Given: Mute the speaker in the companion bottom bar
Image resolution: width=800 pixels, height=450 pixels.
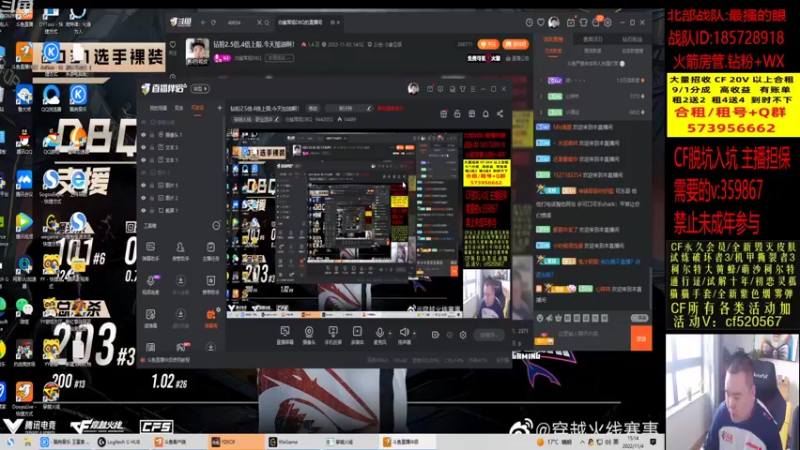Looking at the screenshot, I should (x=404, y=333).
